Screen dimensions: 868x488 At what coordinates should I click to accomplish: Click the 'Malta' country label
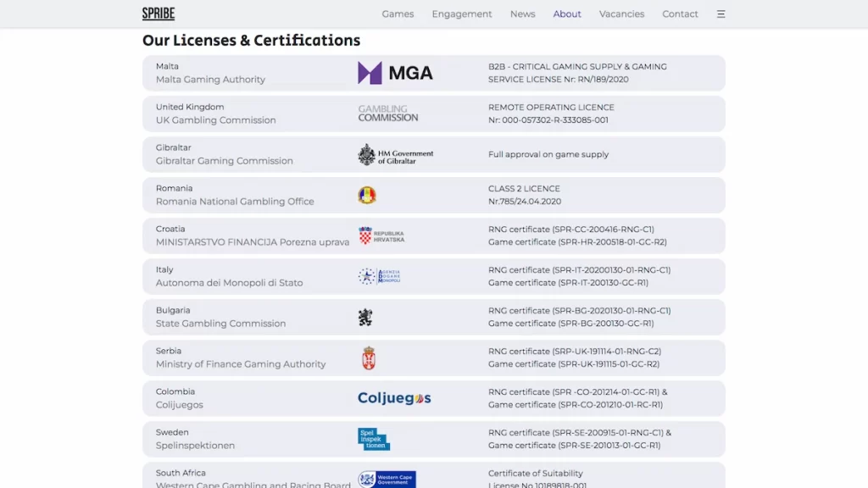point(167,66)
